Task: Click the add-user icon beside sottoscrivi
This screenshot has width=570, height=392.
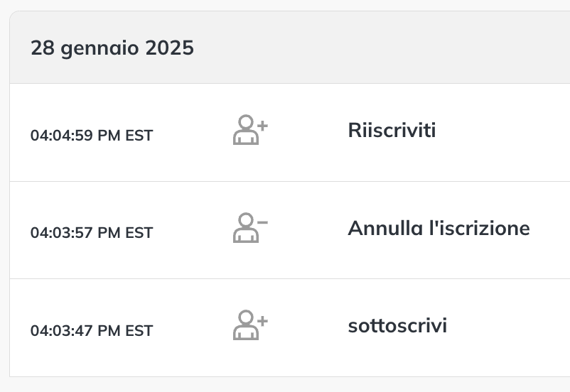Action: click(250, 325)
